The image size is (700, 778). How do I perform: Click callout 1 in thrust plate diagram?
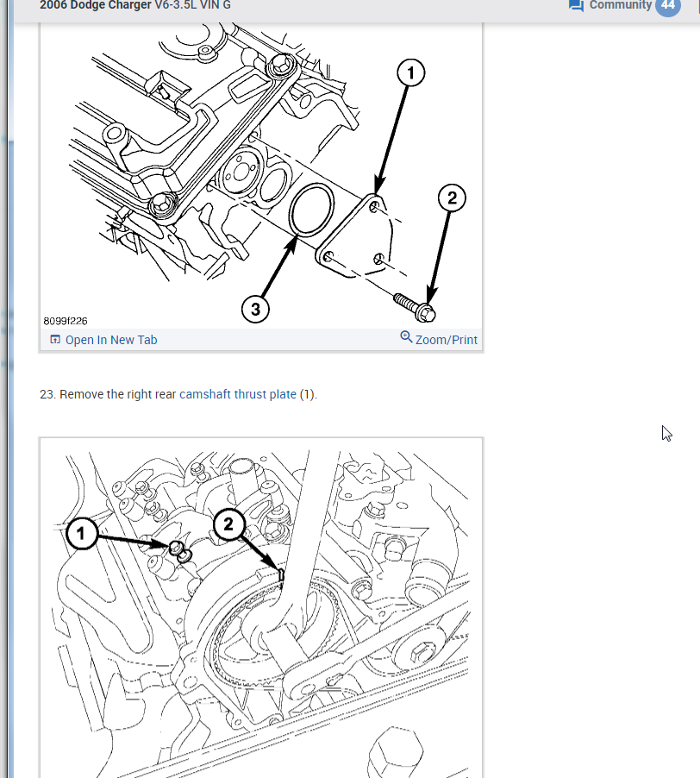[411, 73]
